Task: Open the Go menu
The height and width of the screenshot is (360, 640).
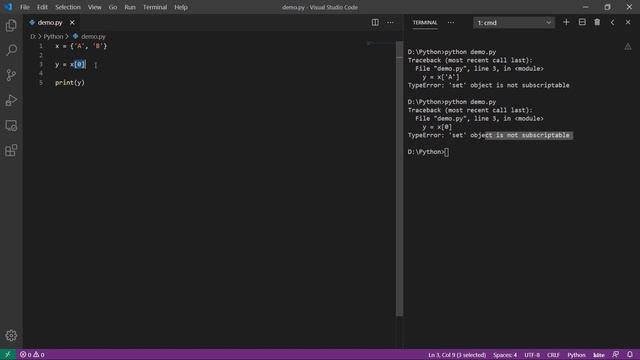Action: coord(113,7)
